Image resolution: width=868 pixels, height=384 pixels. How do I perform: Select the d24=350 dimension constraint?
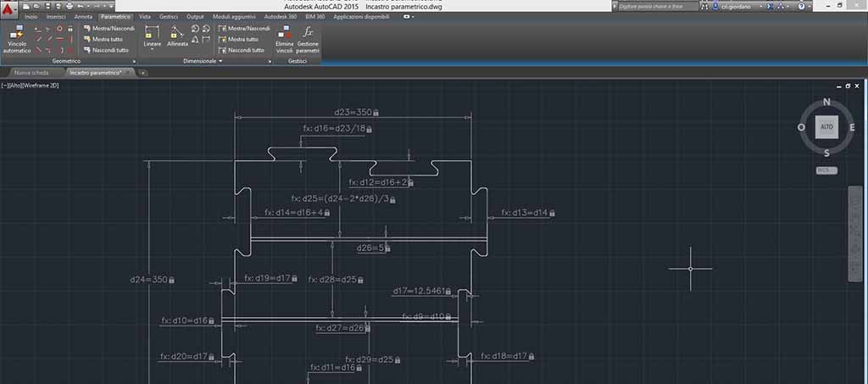click(x=153, y=280)
